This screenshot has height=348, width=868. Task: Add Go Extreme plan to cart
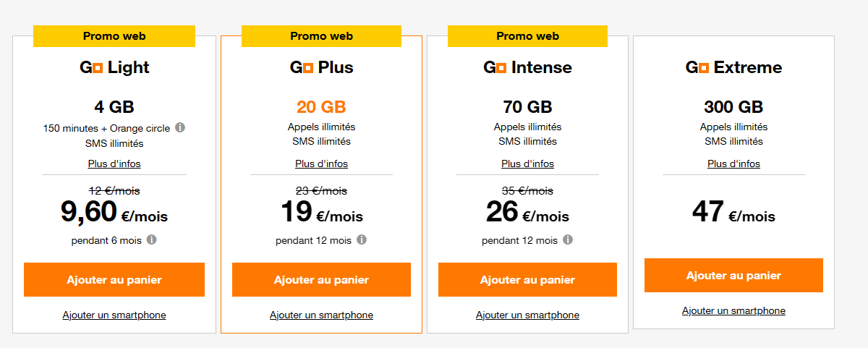(733, 276)
